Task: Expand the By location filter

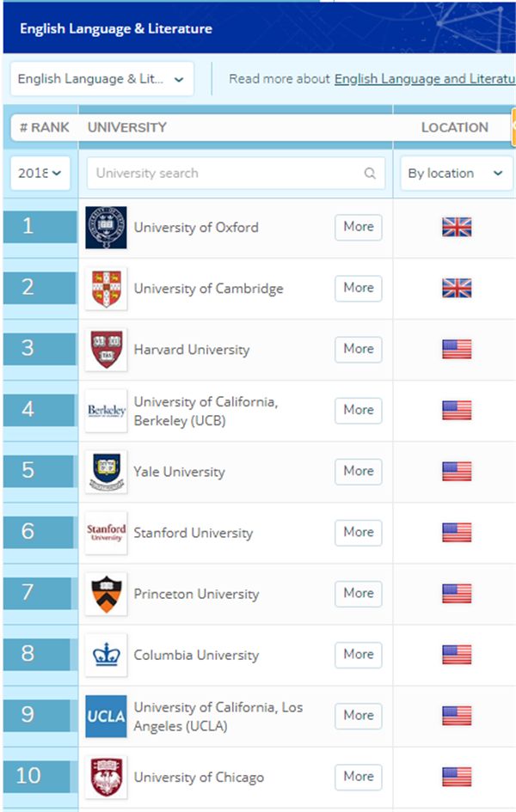Action: (455, 174)
